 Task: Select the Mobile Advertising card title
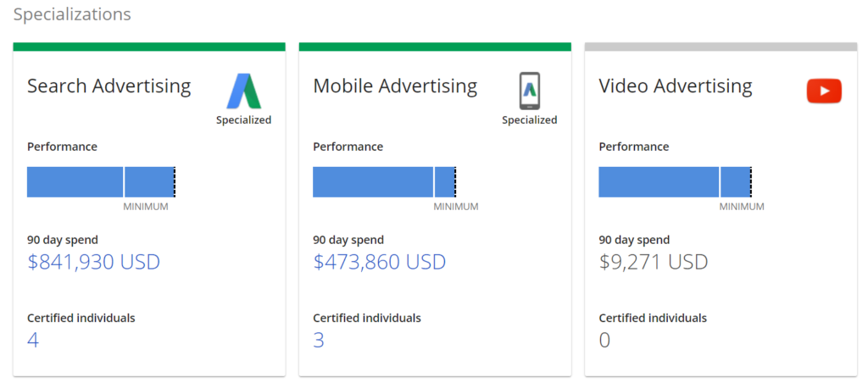click(395, 86)
